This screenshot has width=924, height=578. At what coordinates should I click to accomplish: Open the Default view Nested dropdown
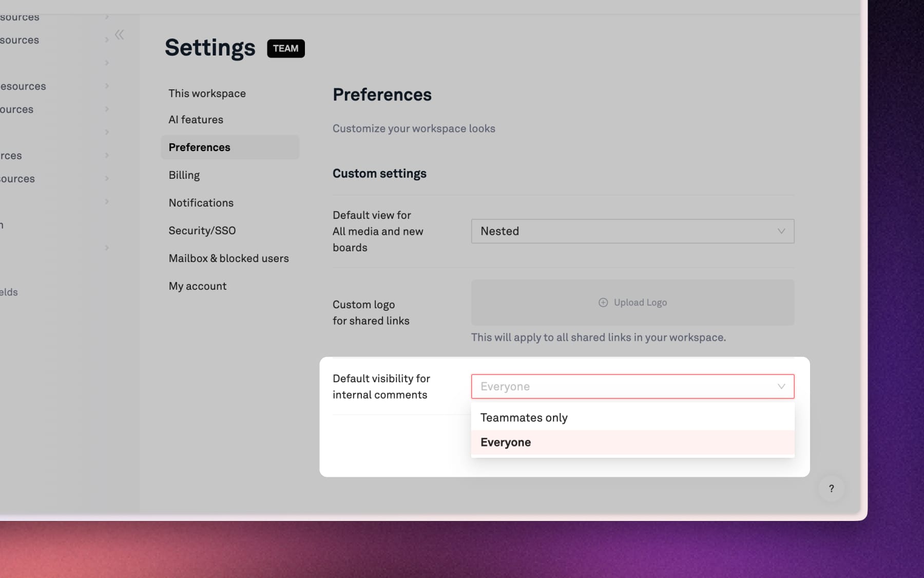[632, 231]
